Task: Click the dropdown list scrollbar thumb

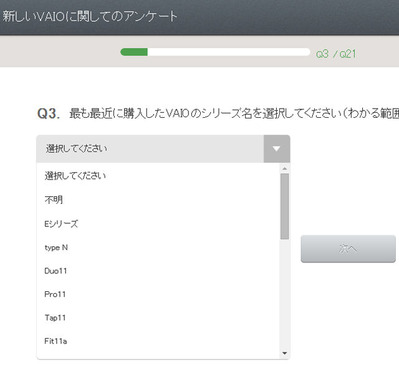Action: 285,206
